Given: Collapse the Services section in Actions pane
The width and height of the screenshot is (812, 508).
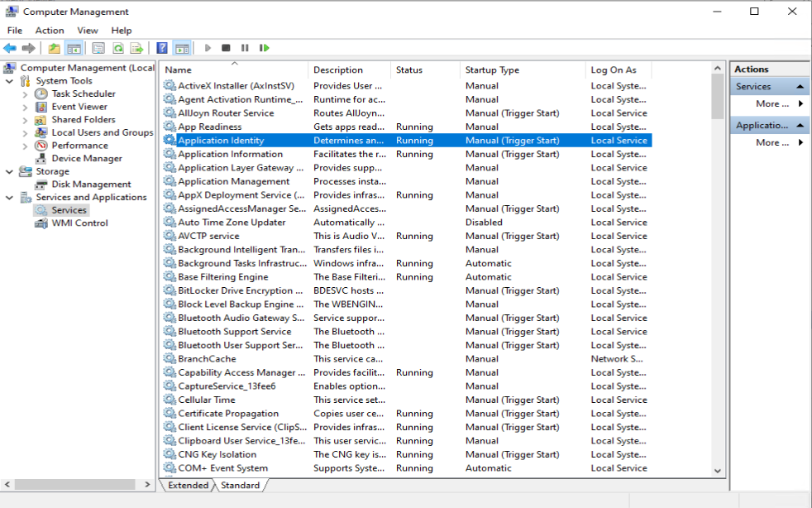Looking at the screenshot, I should 800,87.
